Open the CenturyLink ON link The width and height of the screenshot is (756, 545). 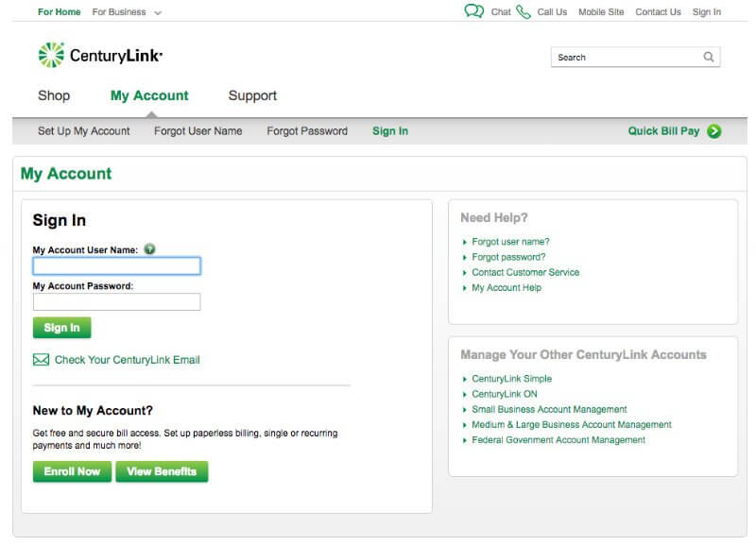click(x=505, y=394)
